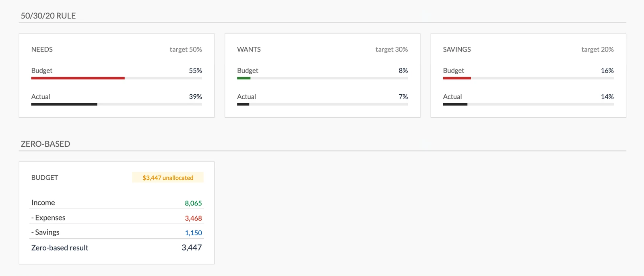This screenshot has height=276, width=644.
Task: Select the WANTS card title
Action: pos(249,50)
